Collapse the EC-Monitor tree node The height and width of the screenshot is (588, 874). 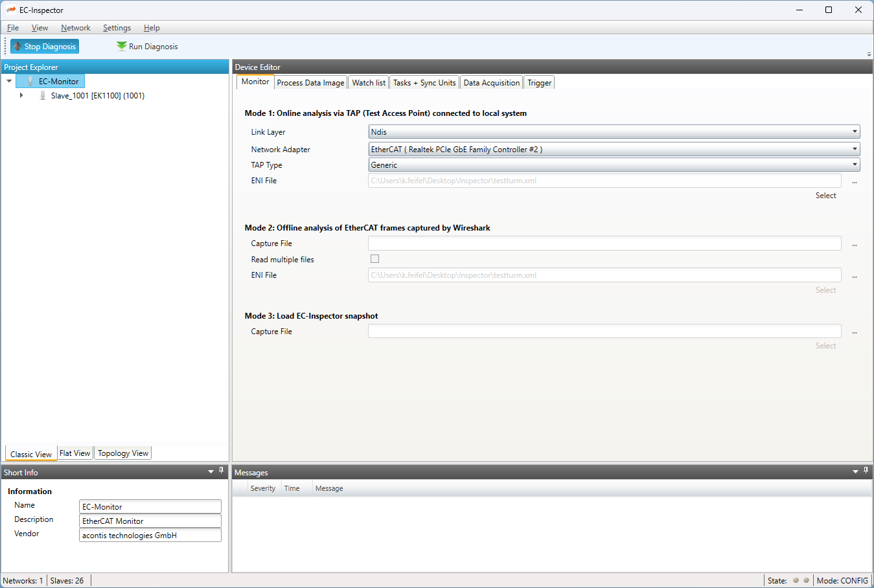coord(9,82)
